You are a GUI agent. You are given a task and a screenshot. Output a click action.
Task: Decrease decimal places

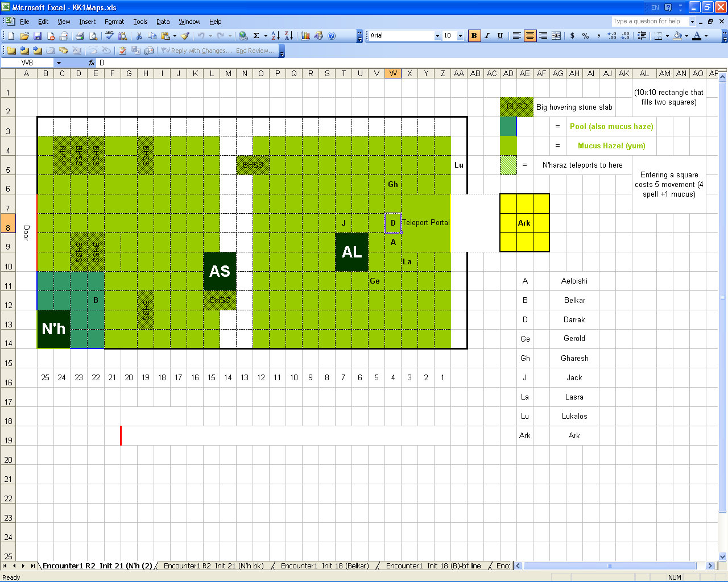point(625,36)
